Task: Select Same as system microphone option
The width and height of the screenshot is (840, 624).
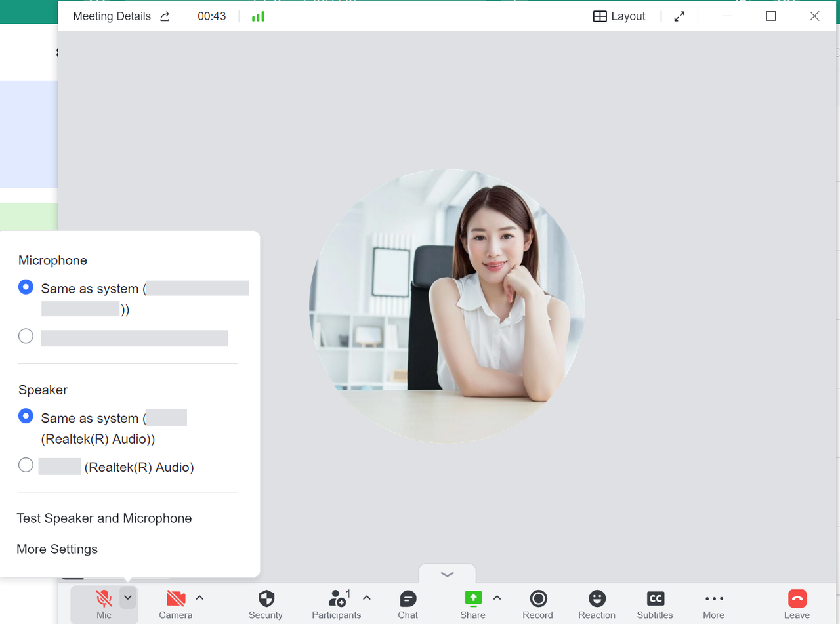Action: [x=26, y=287]
